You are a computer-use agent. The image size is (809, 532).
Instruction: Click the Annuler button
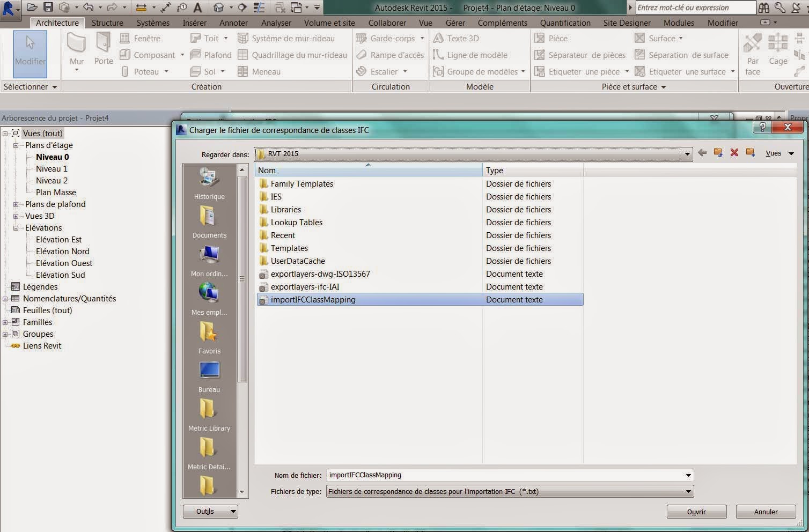(766, 512)
